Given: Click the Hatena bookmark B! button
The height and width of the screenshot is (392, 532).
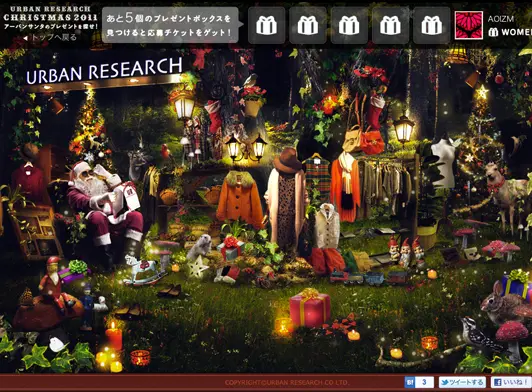Looking at the screenshot, I should coord(410,382).
